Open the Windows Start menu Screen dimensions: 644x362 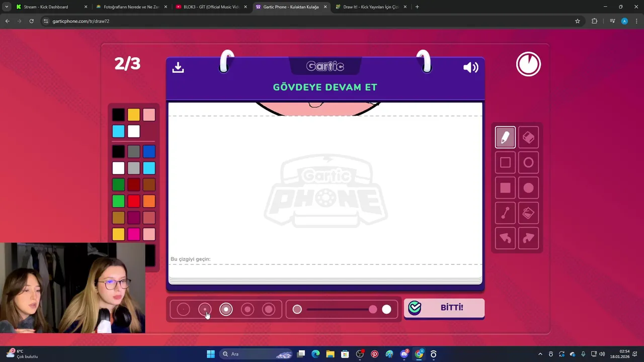pyautogui.click(x=211, y=354)
